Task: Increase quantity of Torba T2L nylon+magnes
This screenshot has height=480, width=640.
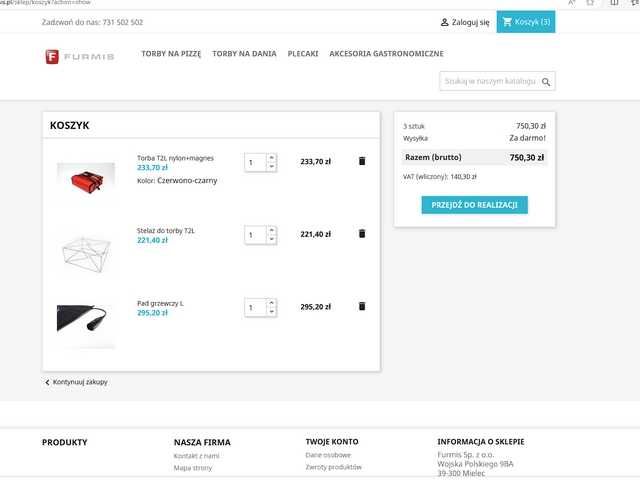Action: (271, 157)
